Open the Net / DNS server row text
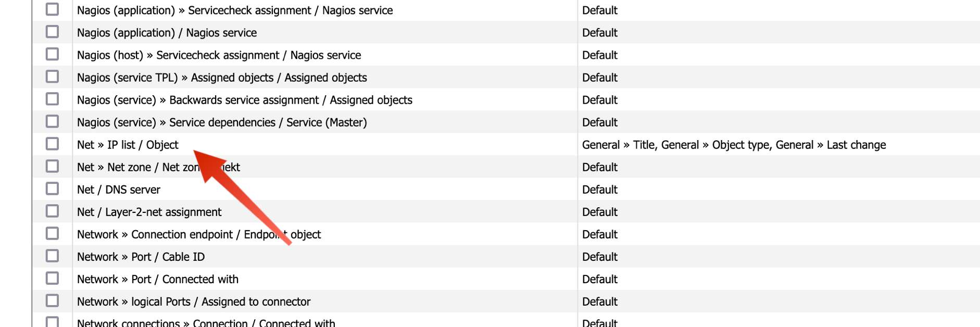This screenshot has height=327, width=980. (119, 190)
